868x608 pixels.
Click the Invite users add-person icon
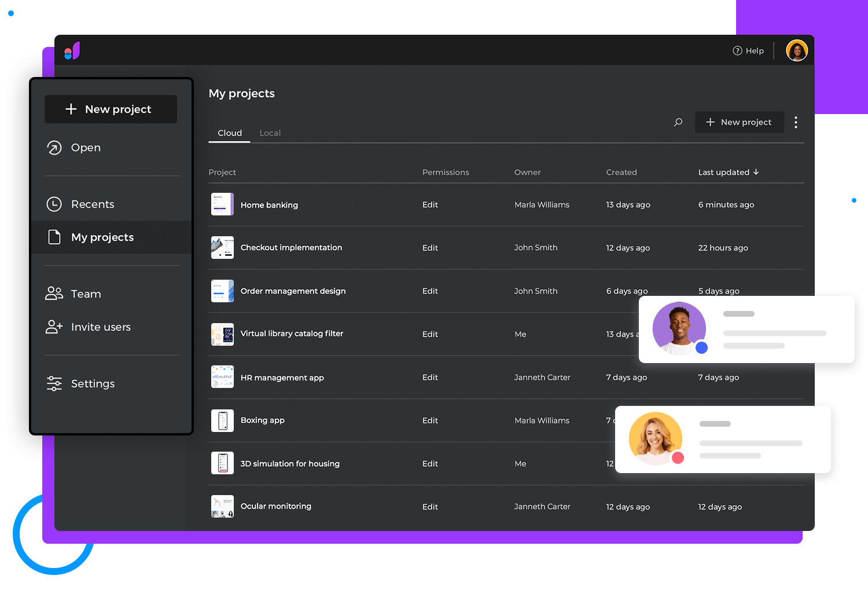coord(54,327)
